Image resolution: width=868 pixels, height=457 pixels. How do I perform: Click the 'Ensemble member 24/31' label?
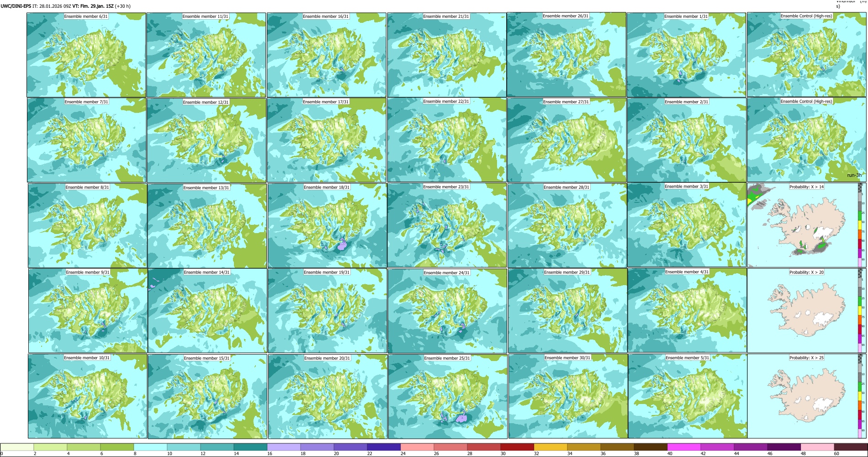(447, 273)
